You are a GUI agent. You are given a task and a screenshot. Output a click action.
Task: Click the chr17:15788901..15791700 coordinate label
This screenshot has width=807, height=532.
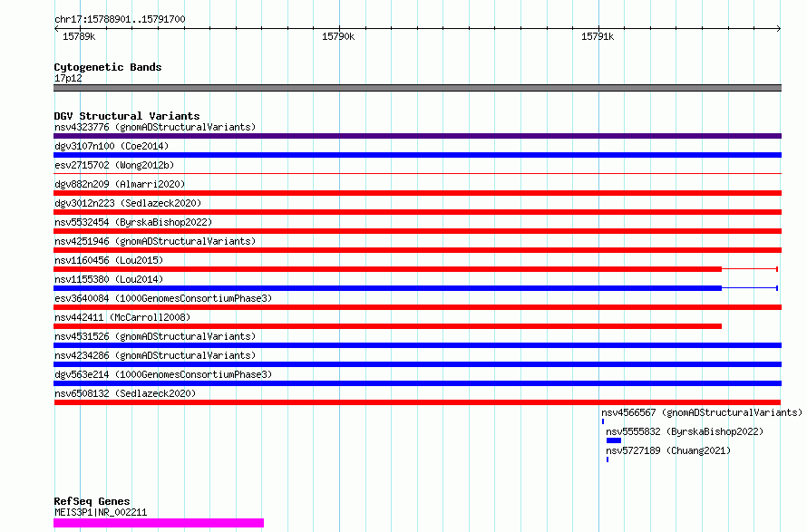click(120, 19)
